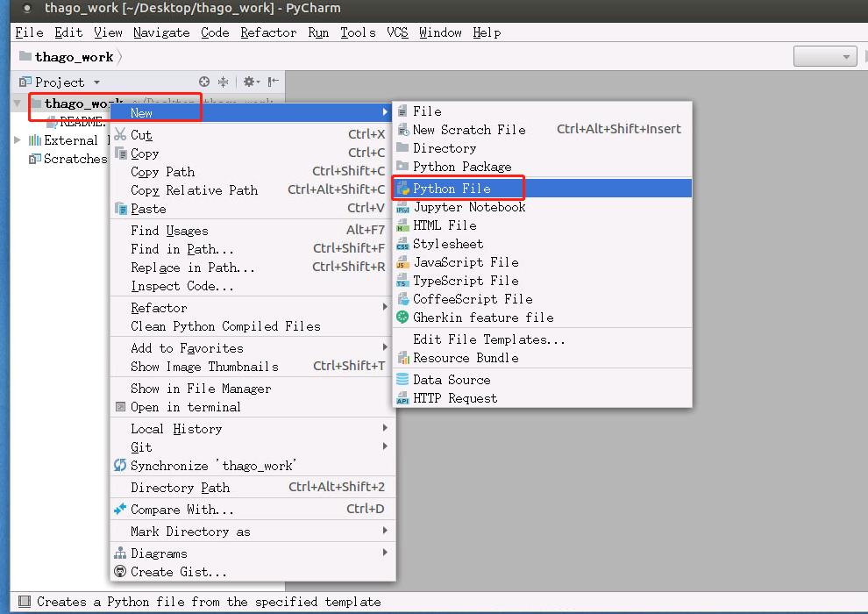Click the Directory folder icon in submenu
868x614 pixels.
[x=403, y=147]
